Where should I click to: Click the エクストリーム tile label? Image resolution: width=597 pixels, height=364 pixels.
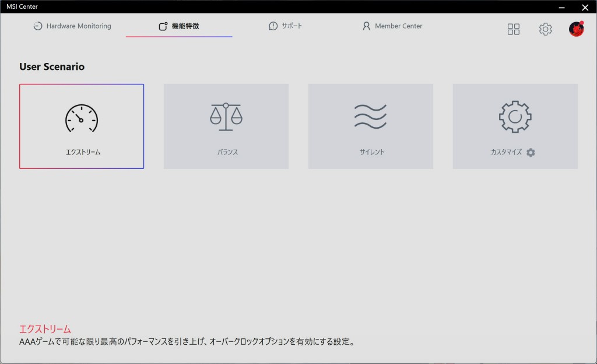pos(83,152)
